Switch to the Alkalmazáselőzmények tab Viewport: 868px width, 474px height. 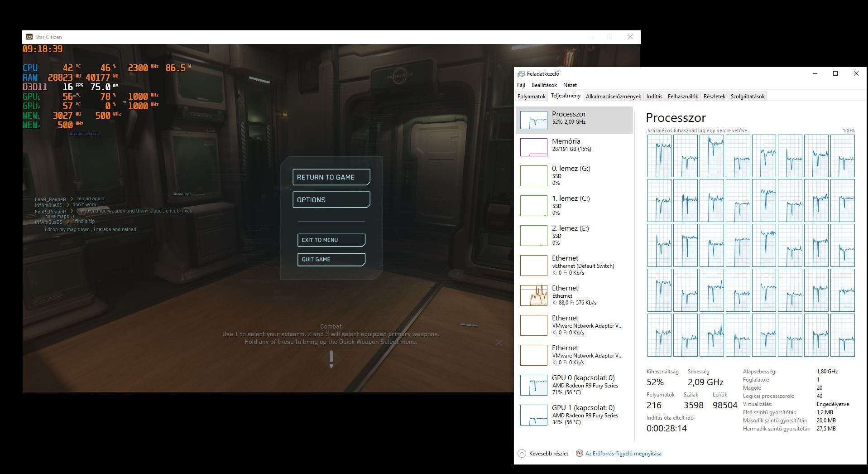pos(614,96)
